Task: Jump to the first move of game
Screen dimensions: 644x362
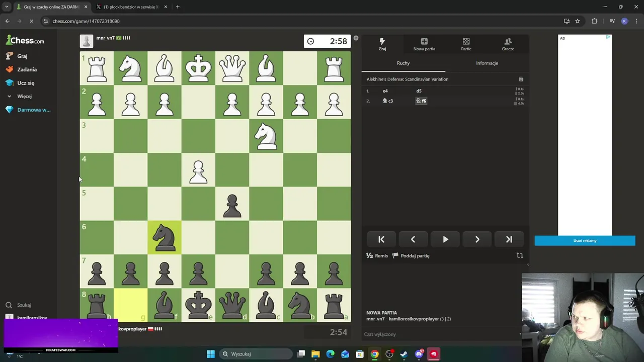Action: click(x=381, y=239)
